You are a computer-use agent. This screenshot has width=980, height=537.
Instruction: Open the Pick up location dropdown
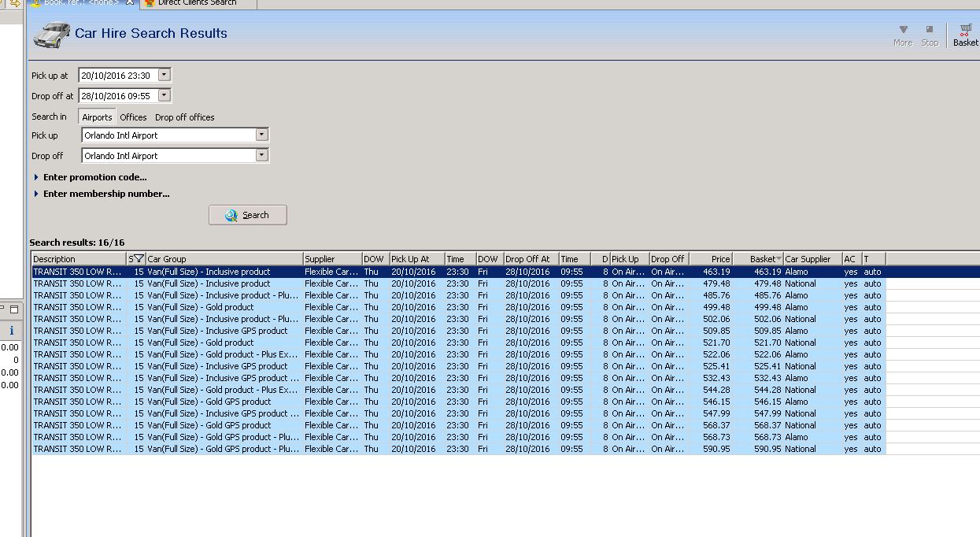pos(262,135)
